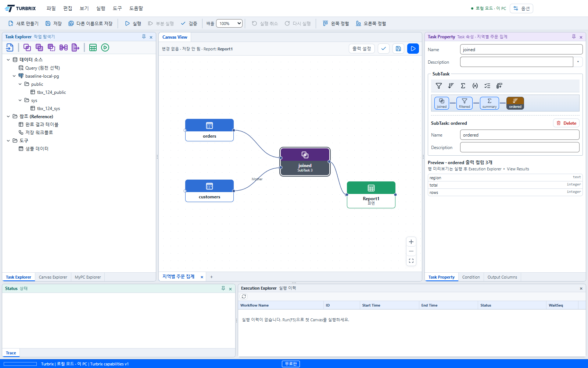This screenshot has height=368, width=588.
Task: Click the two-cylinder database link icon
Action: pyautogui.click(x=64, y=47)
